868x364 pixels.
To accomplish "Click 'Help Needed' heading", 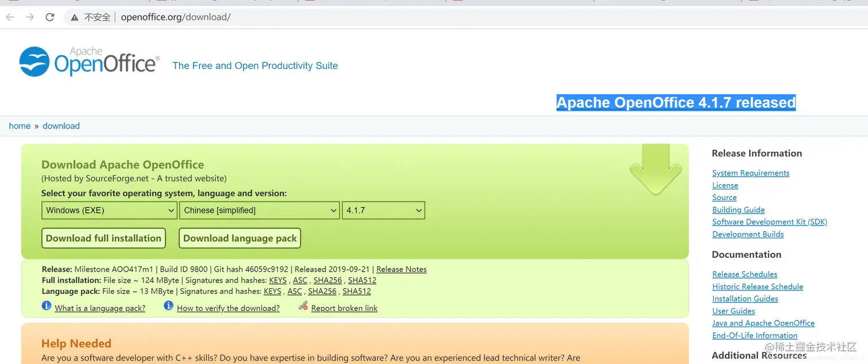I will pos(76,344).
